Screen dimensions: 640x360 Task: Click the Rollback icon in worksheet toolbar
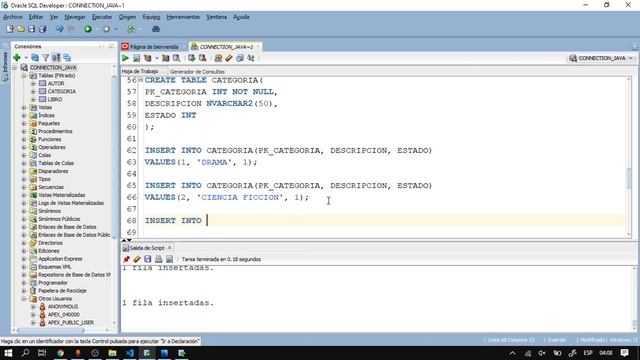(202, 58)
